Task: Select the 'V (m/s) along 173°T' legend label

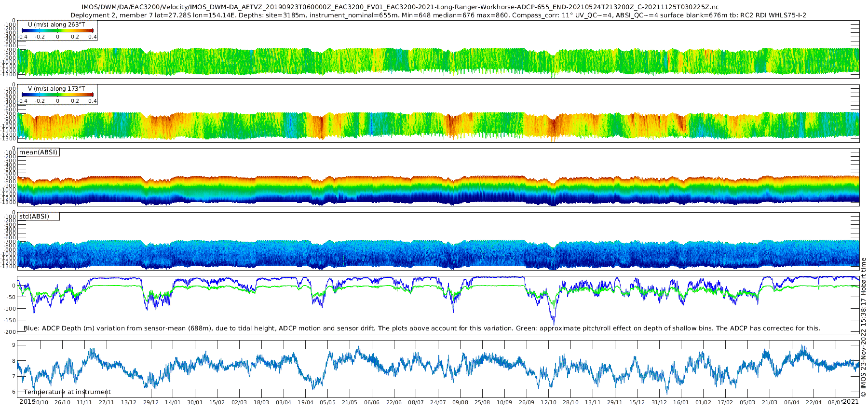Action: pos(56,89)
